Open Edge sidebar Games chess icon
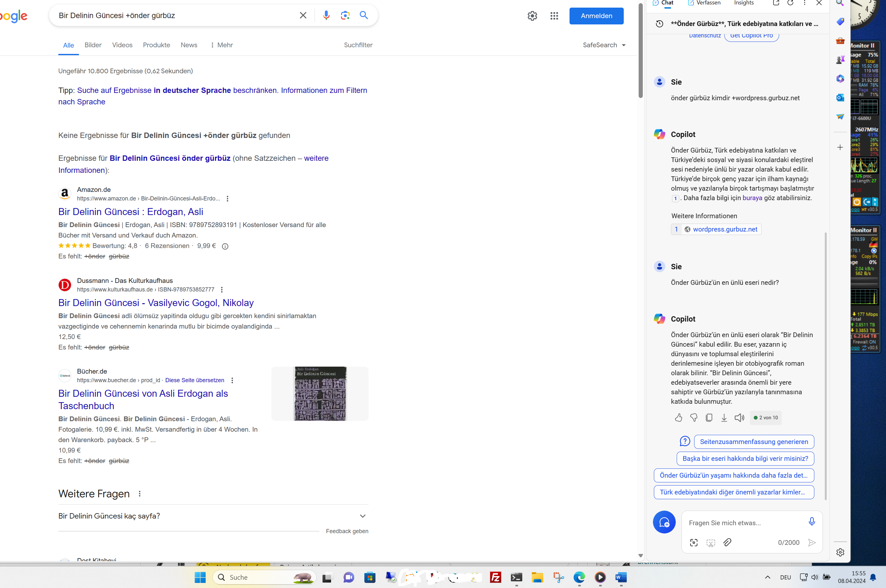The height and width of the screenshot is (588, 886). (x=840, y=60)
